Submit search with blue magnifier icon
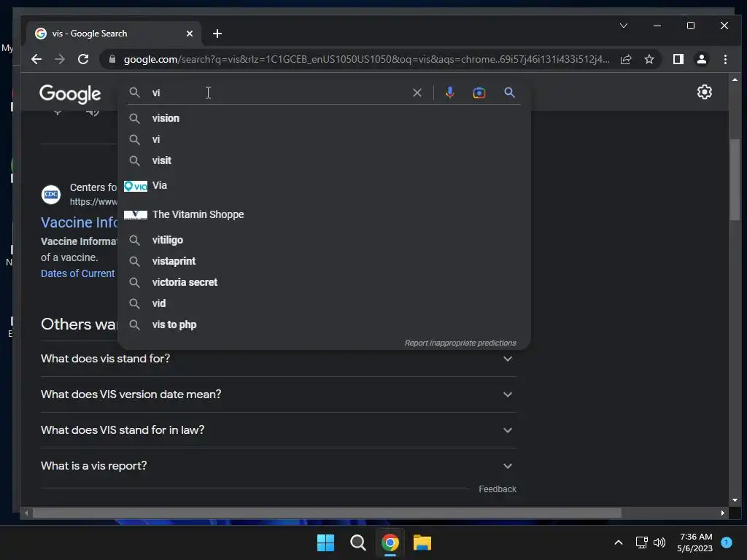This screenshot has height=560, width=747. point(509,93)
